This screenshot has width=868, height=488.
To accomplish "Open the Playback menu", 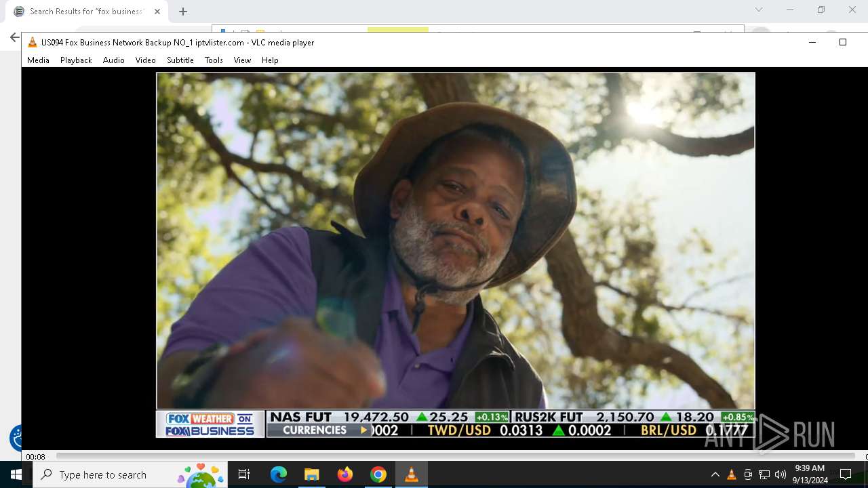I will pyautogui.click(x=76, y=60).
